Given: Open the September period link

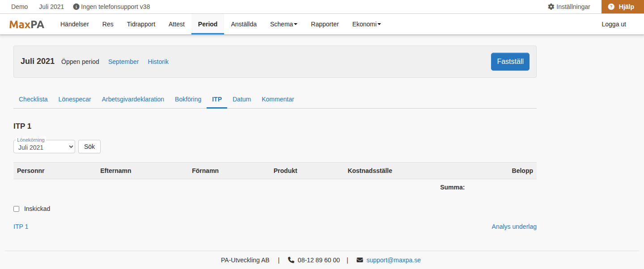Looking at the screenshot, I should point(123,62).
